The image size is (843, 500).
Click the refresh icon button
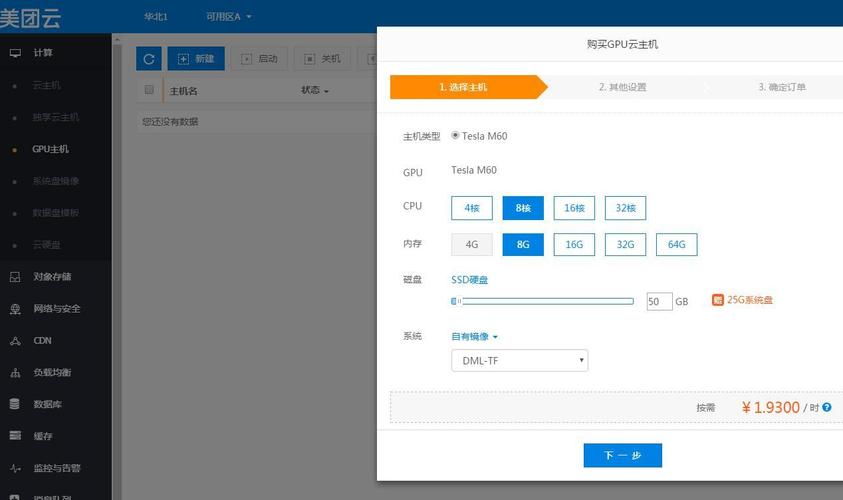pyautogui.click(x=149, y=59)
